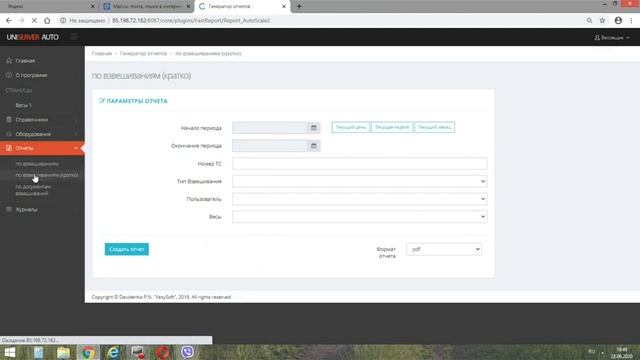Open the red round app in taskbar
The height and width of the screenshot is (360, 640).
[162, 352]
